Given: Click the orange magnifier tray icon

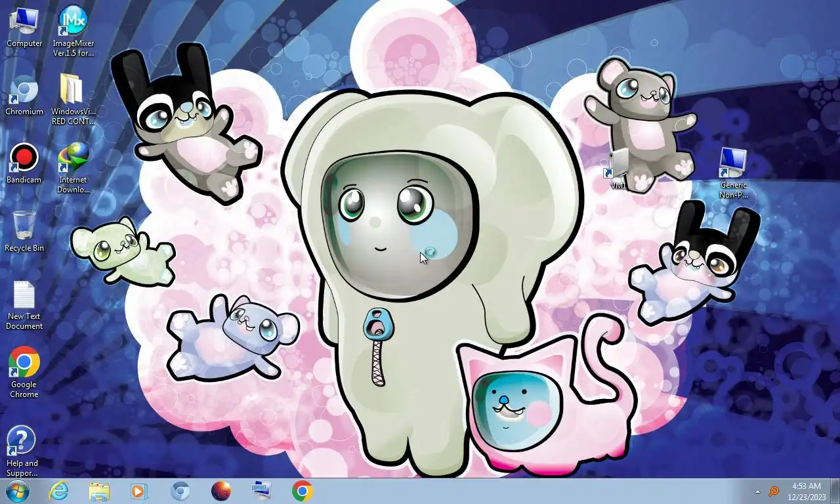Looking at the screenshot, I should pos(774,492).
